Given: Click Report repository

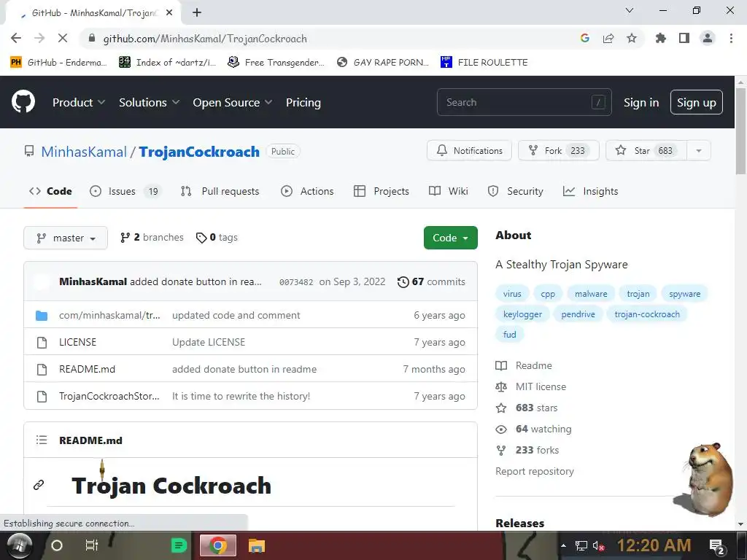Looking at the screenshot, I should pos(535,472).
